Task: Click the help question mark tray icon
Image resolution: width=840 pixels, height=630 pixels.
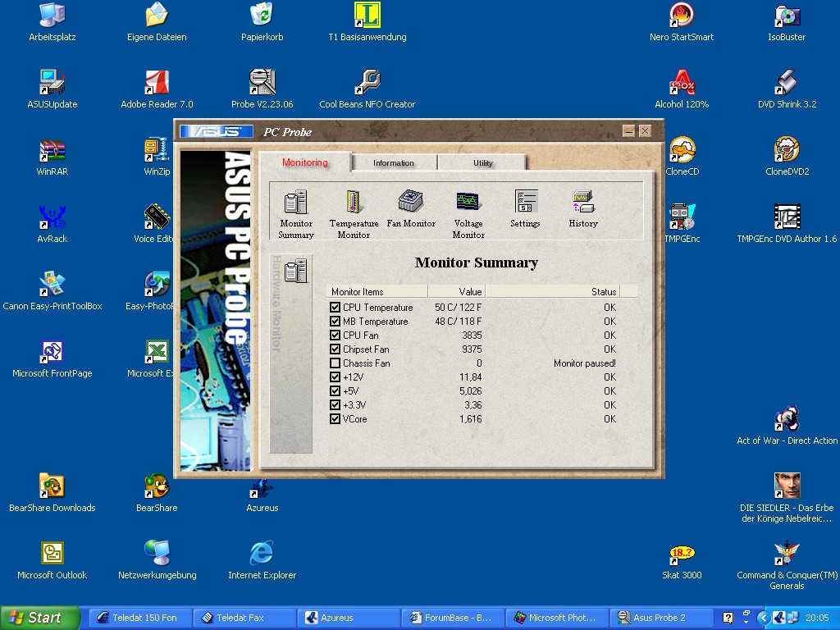Action: pos(728,618)
